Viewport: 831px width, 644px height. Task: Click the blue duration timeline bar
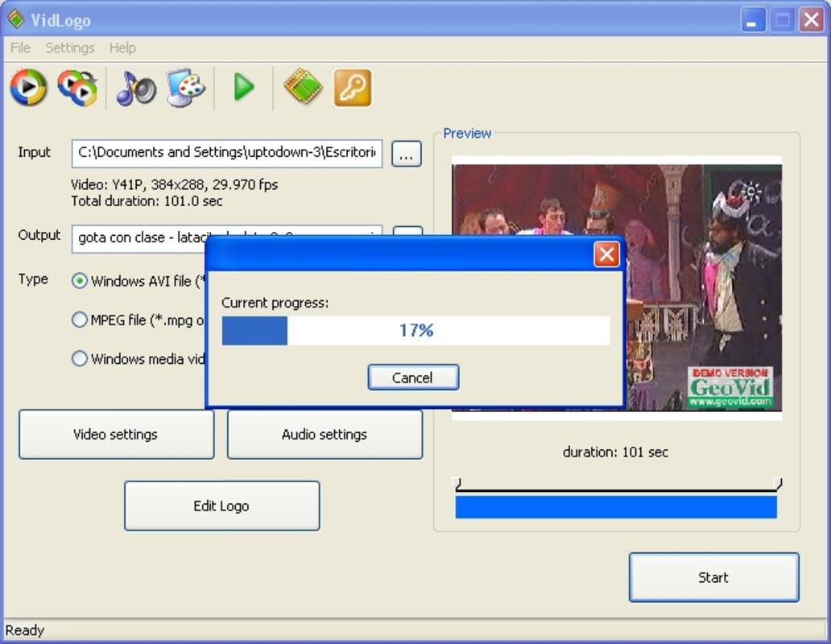tap(616, 507)
